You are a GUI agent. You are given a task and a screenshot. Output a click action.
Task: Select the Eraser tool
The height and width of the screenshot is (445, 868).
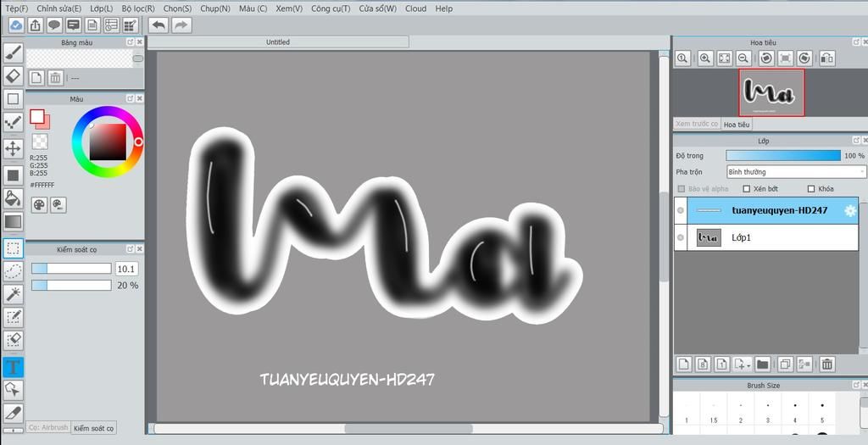point(13,75)
